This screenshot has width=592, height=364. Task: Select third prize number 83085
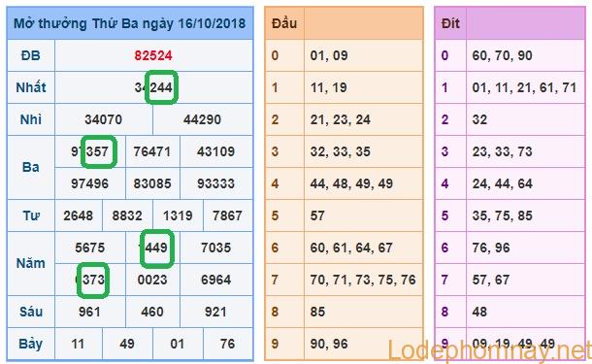pyautogui.click(x=152, y=183)
